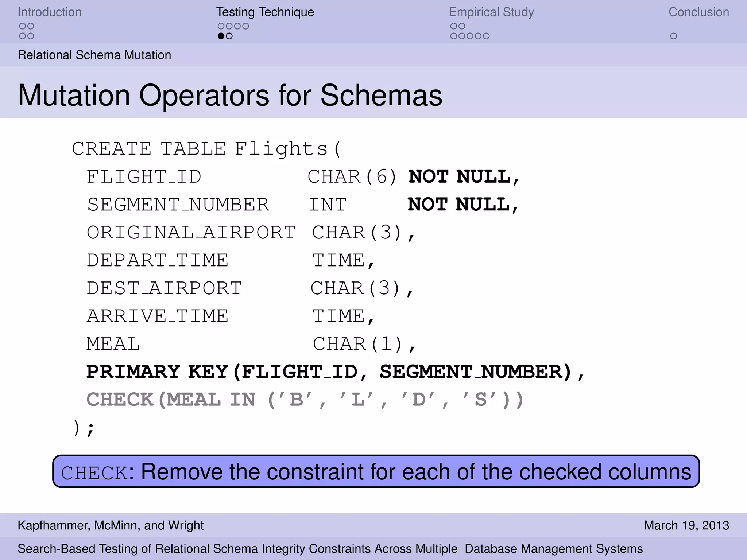Click the empty dot beside the filled dot
The width and height of the screenshot is (747, 560).
point(229,36)
